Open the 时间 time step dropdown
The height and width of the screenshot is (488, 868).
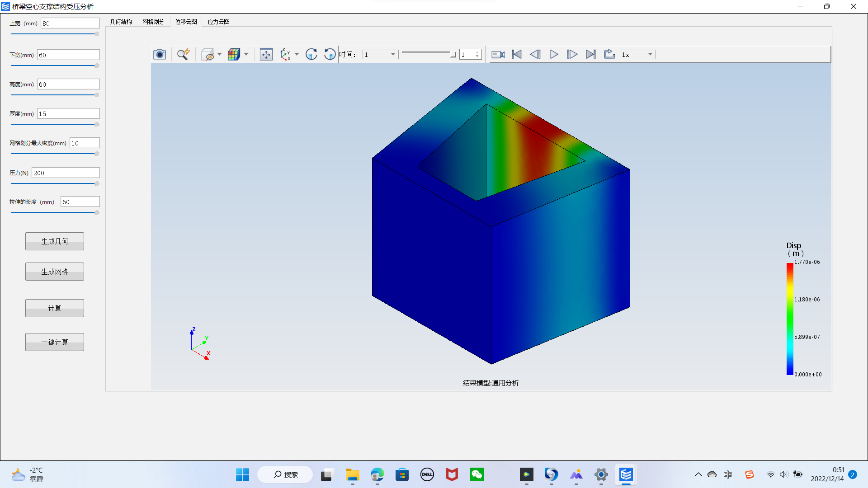[380, 55]
